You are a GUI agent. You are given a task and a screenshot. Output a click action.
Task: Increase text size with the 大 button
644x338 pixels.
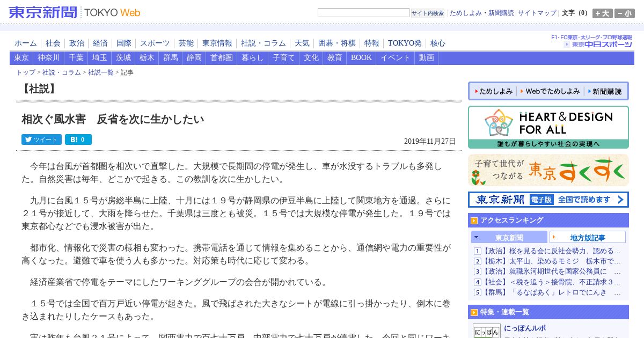603,13
